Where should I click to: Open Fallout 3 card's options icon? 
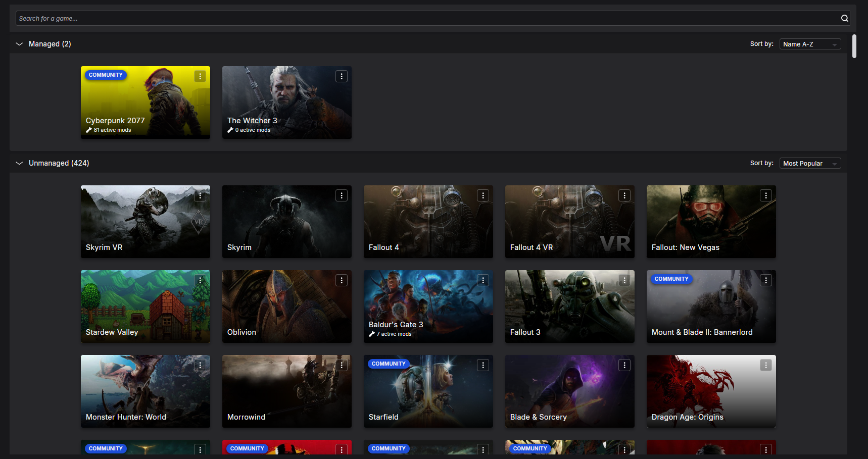624,280
